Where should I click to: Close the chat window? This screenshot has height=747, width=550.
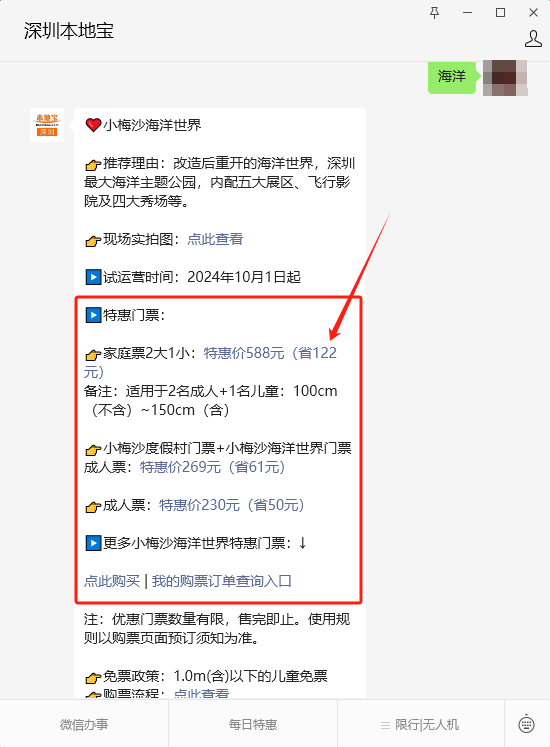(533, 13)
